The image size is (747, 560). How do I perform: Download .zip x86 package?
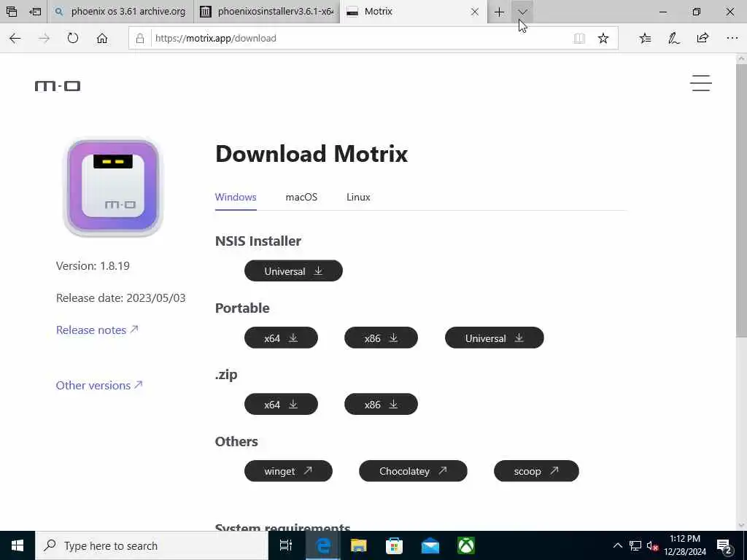pos(381,404)
